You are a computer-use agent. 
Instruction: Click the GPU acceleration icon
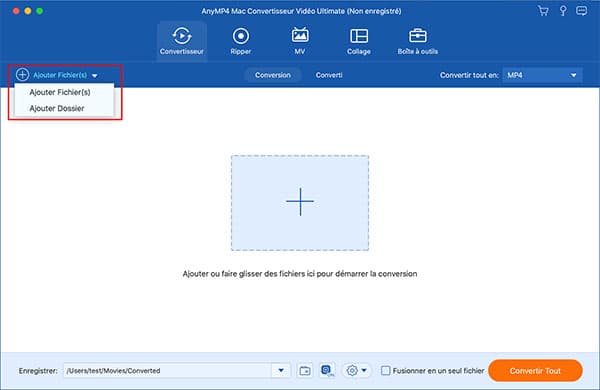[x=327, y=370]
